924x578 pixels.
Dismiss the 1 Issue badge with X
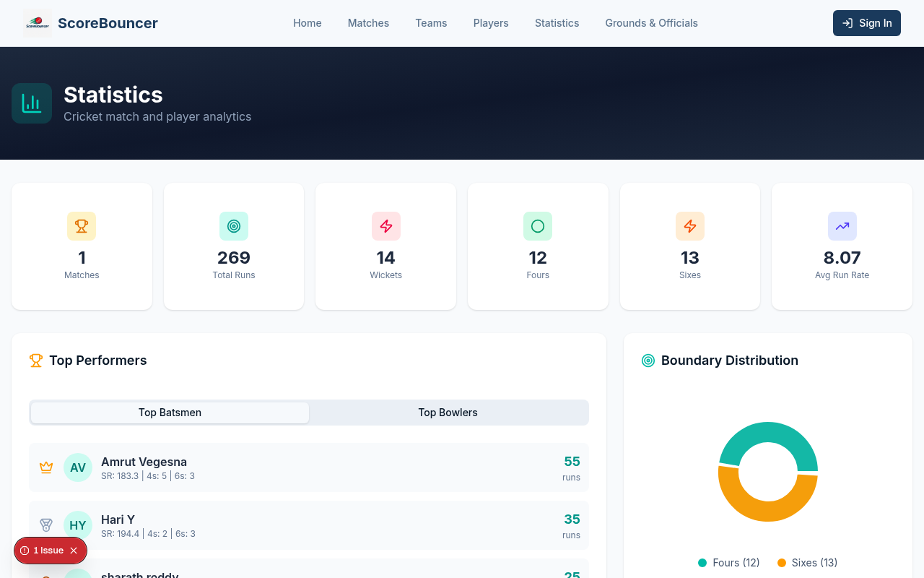click(x=74, y=551)
